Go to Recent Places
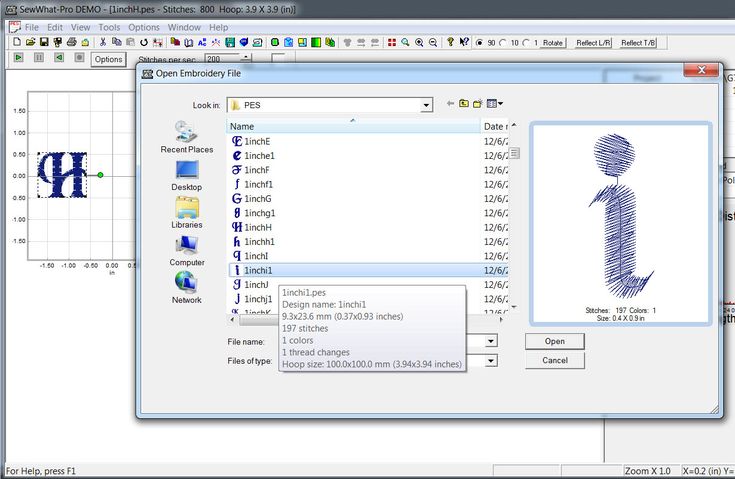735x479 pixels. click(187, 137)
